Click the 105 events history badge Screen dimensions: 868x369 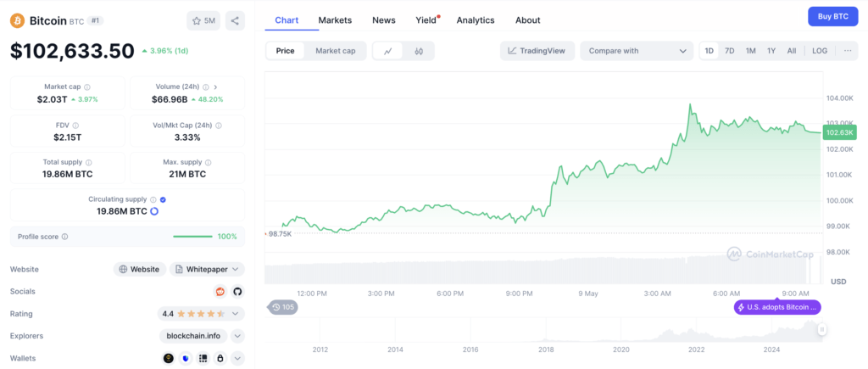[x=283, y=307]
